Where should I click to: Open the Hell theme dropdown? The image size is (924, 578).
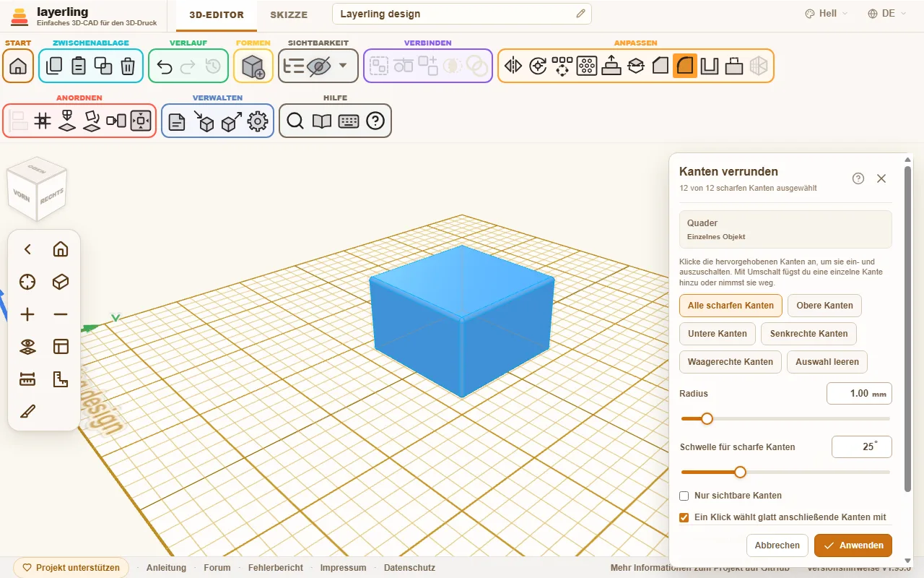click(x=827, y=14)
